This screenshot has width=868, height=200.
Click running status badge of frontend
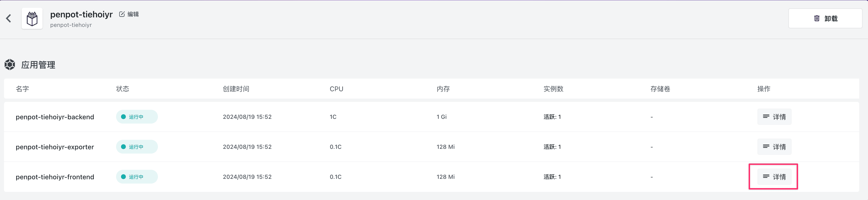(137, 177)
